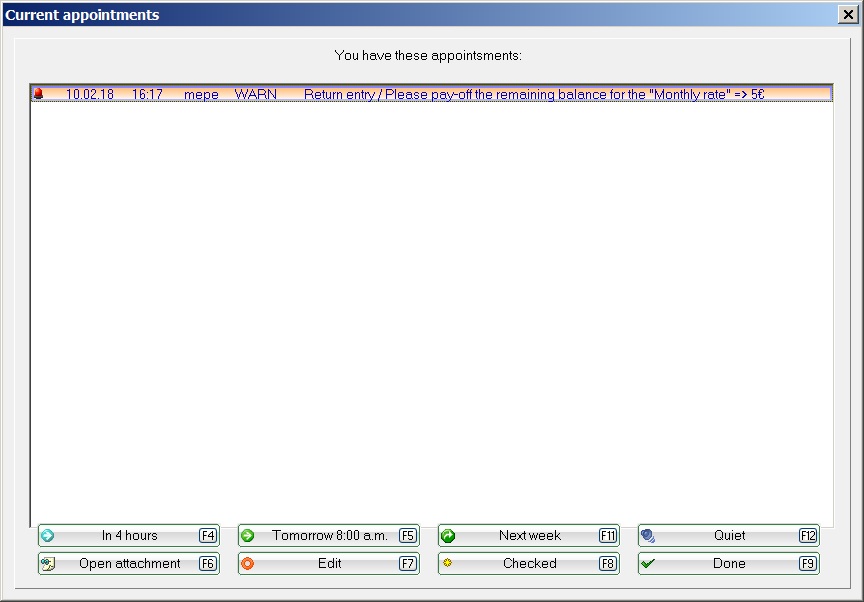The width and height of the screenshot is (864, 602).
Task: Click the blue Quiet icon
Action: click(x=648, y=536)
